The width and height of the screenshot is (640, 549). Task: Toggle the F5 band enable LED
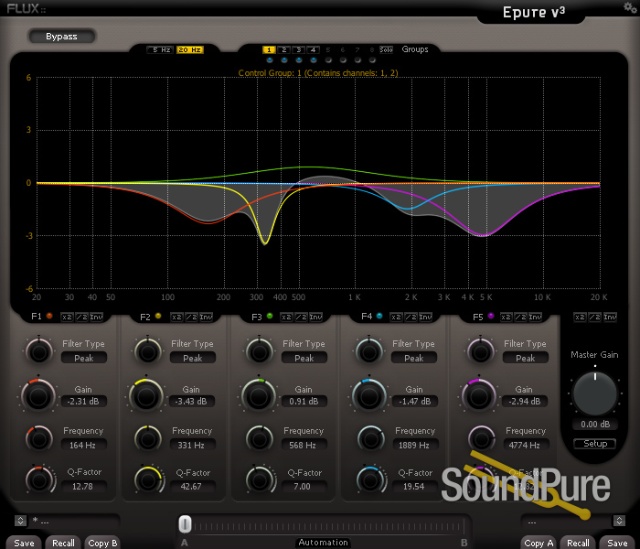[491, 316]
